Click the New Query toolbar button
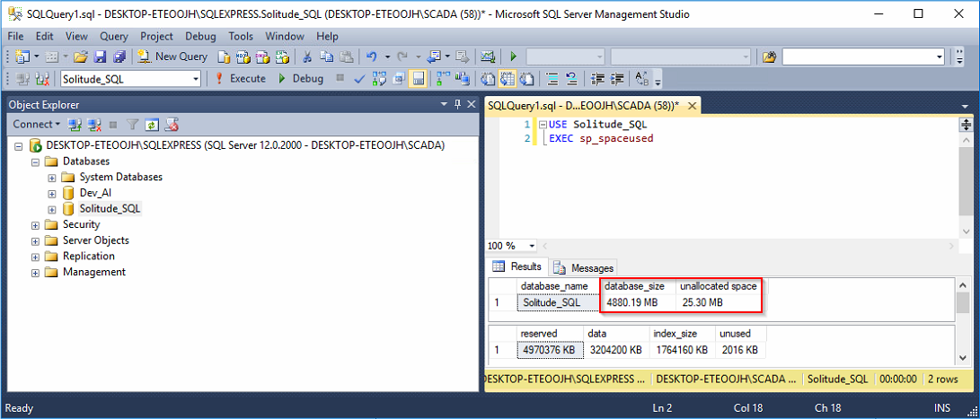 [x=172, y=57]
